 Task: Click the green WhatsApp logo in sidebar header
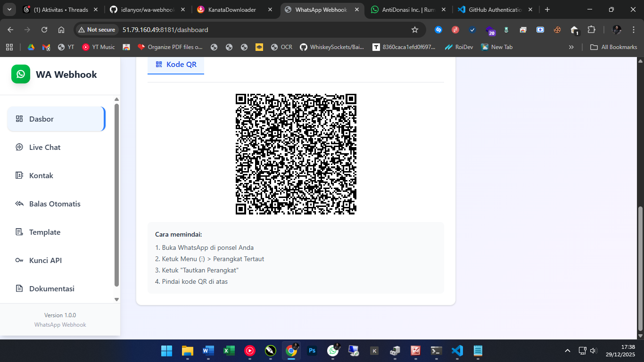click(21, 74)
